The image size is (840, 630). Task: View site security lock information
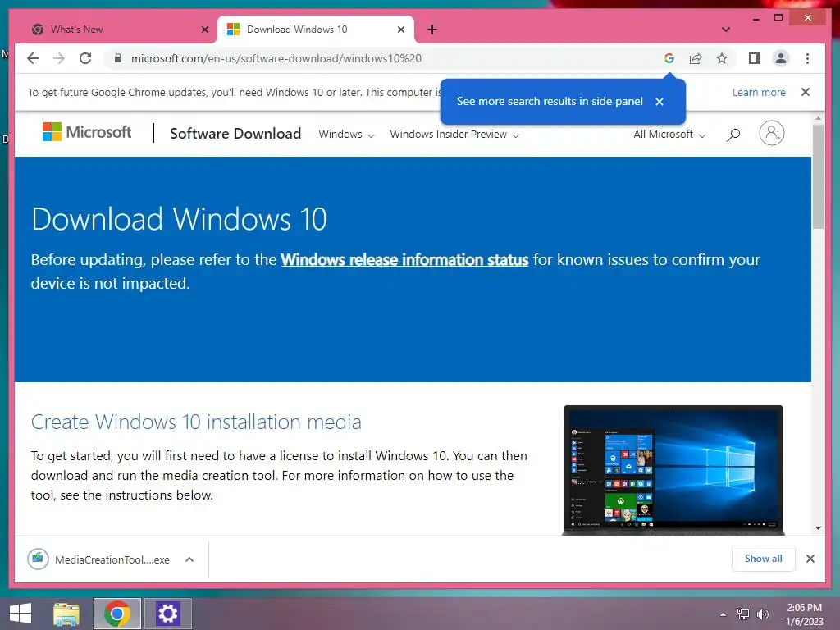pyautogui.click(x=118, y=58)
